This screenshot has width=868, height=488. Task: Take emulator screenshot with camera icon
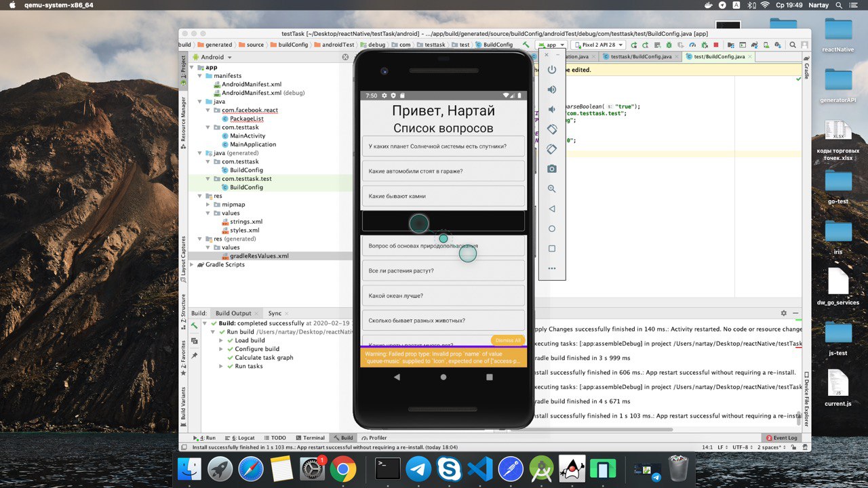tap(552, 169)
